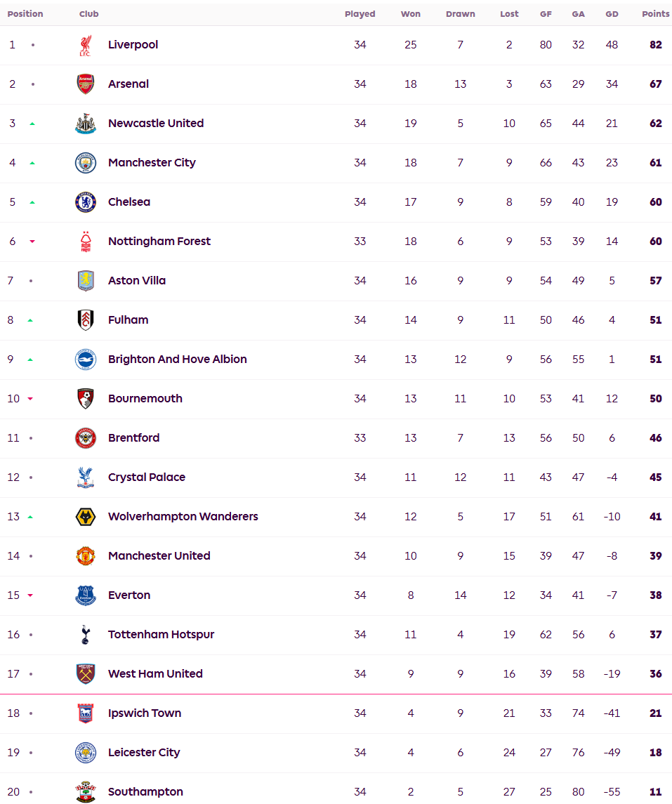Click the Arsenal club badge

click(x=86, y=84)
